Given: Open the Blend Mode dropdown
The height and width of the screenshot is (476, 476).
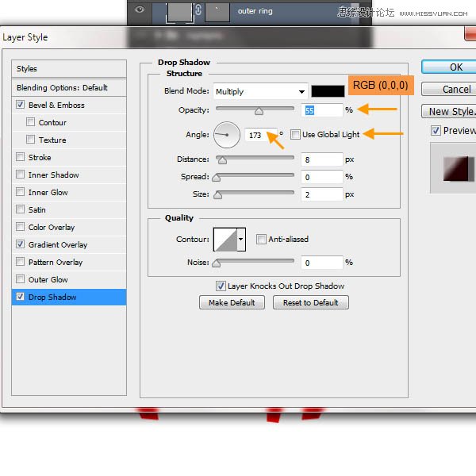Looking at the screenshot, I should click(260, 91).
